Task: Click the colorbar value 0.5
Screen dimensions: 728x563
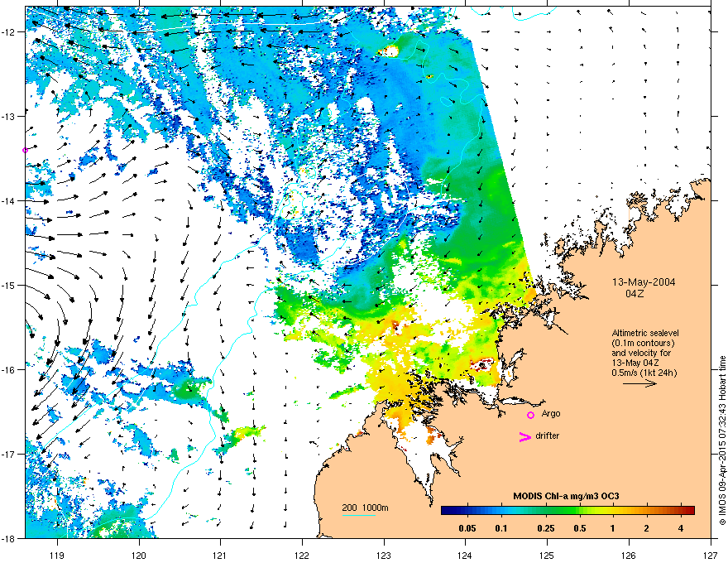Action: [579, 528]
